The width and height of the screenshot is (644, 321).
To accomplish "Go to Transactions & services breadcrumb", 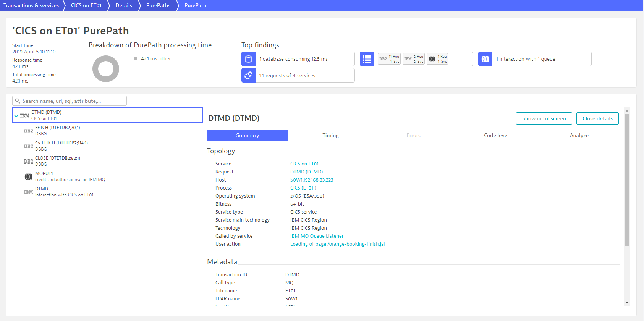I will [31, 5].
